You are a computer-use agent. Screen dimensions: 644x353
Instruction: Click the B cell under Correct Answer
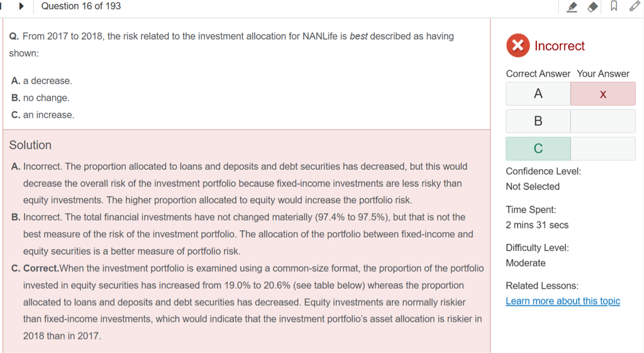click(538, 121)
